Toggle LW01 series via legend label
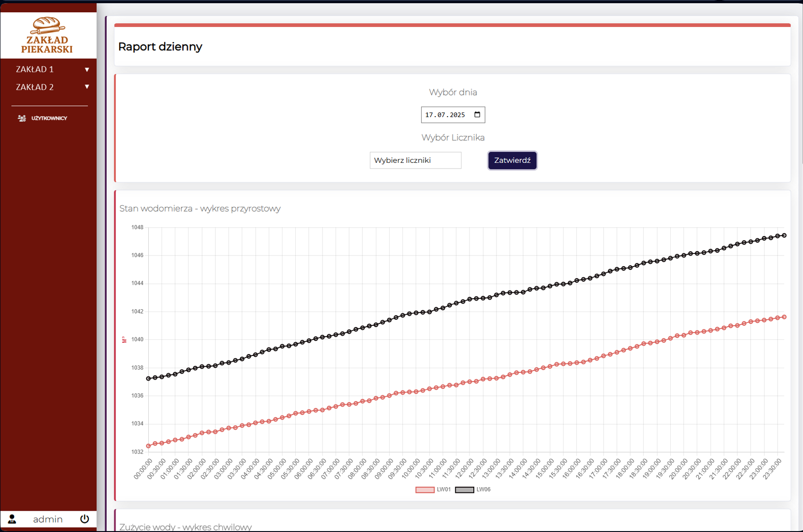Image resolution: width=803 pixels, height=532 pixels. point(444,490)
